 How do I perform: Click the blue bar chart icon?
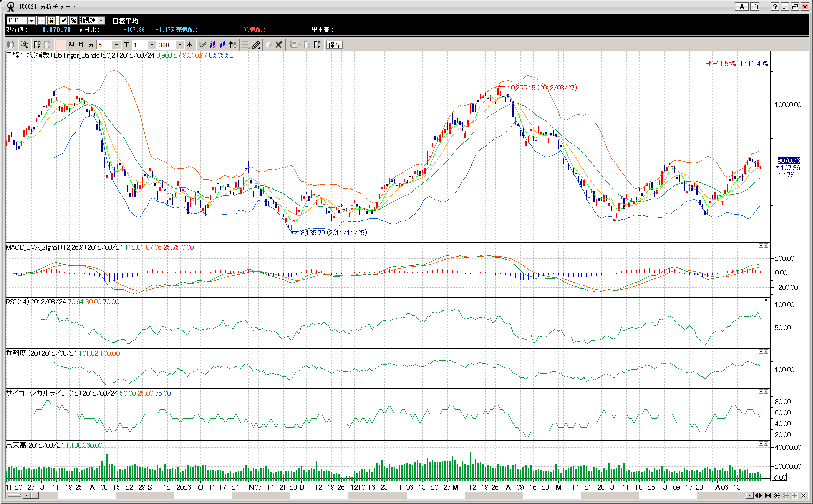pos(222,45)
